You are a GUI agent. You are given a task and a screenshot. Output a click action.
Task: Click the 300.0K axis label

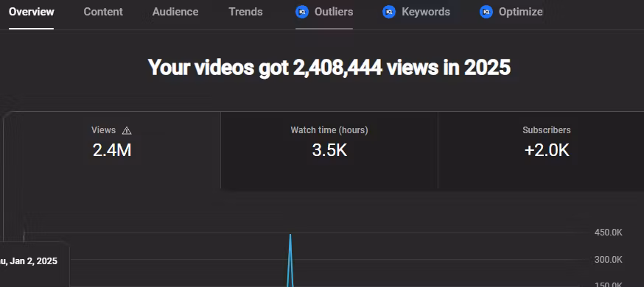(609, 260)
